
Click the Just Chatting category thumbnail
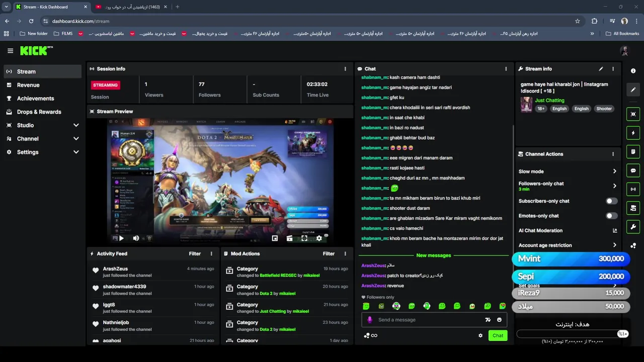coord(526,105)
